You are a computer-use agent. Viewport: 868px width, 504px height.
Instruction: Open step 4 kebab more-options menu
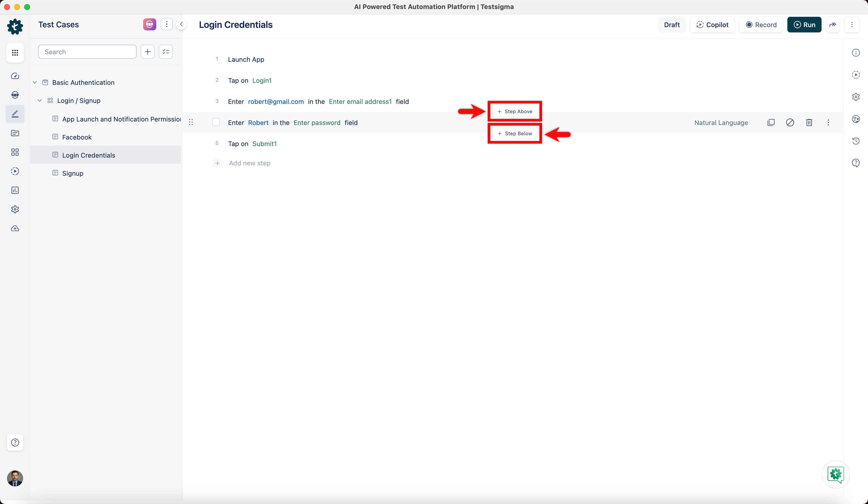(828, 122)
